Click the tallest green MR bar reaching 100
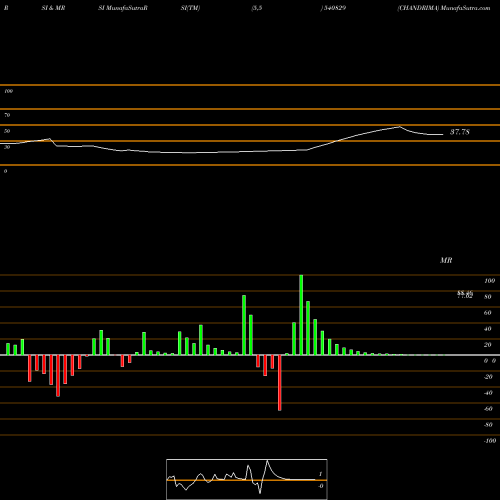 click(x=301, y=315)
